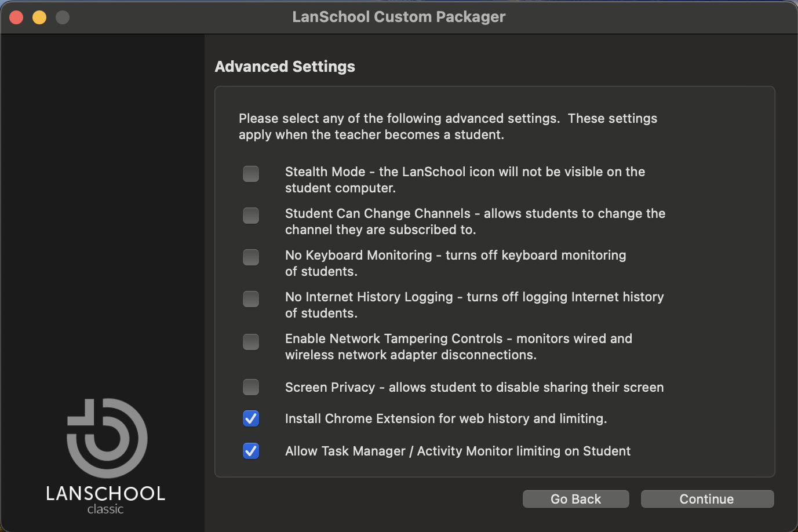Tick the No Keyboard Monitoring checkbox
This screenshot has height=532, width=798.
coord(251,257)
